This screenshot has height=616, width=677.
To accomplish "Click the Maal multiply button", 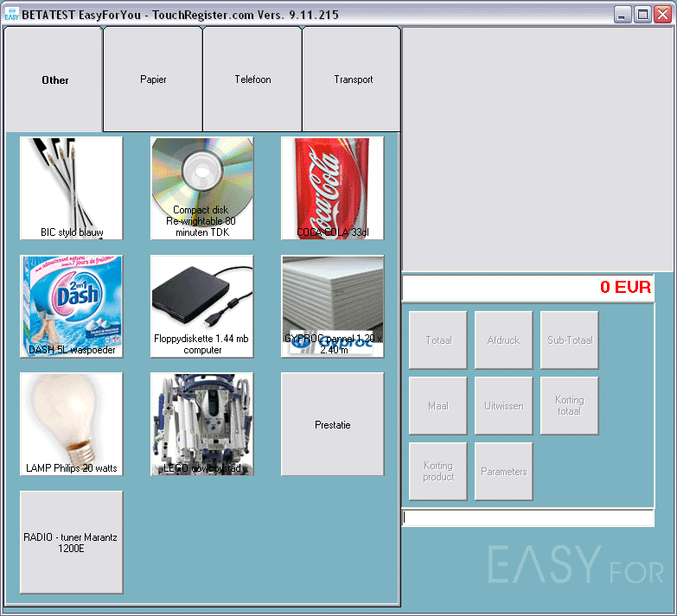I will (x=438, y=405).
